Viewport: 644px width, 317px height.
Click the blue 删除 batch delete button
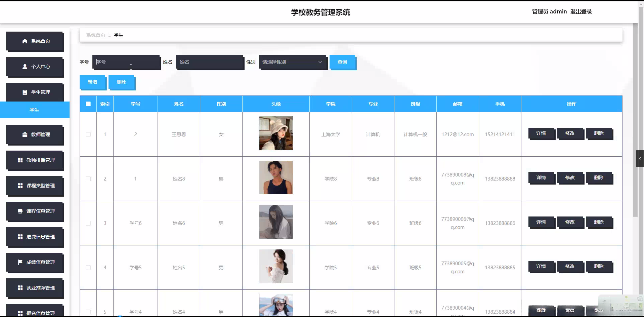[x=121, y=82]
